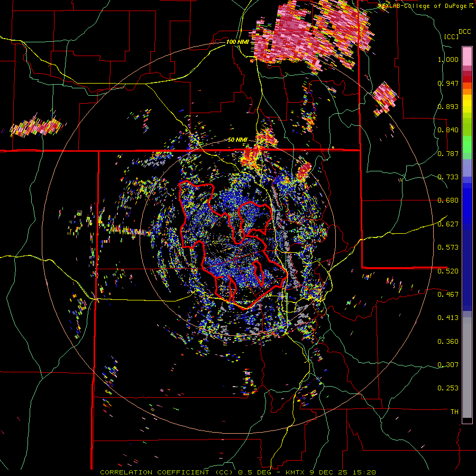Select the 0.307 legend value
476x476 pixels.
point(448,365)
